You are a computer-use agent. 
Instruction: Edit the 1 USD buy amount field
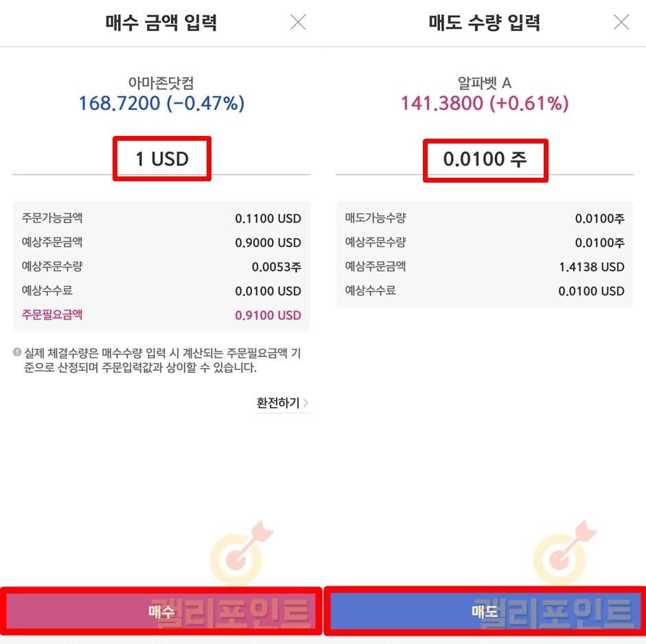(162, 159)
